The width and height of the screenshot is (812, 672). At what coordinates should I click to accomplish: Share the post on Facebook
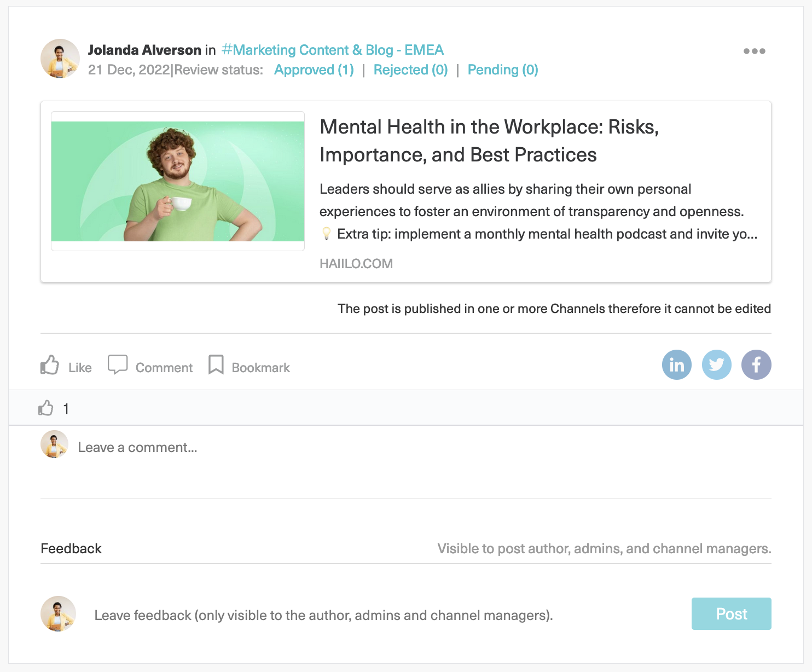(x=756, y=365)
